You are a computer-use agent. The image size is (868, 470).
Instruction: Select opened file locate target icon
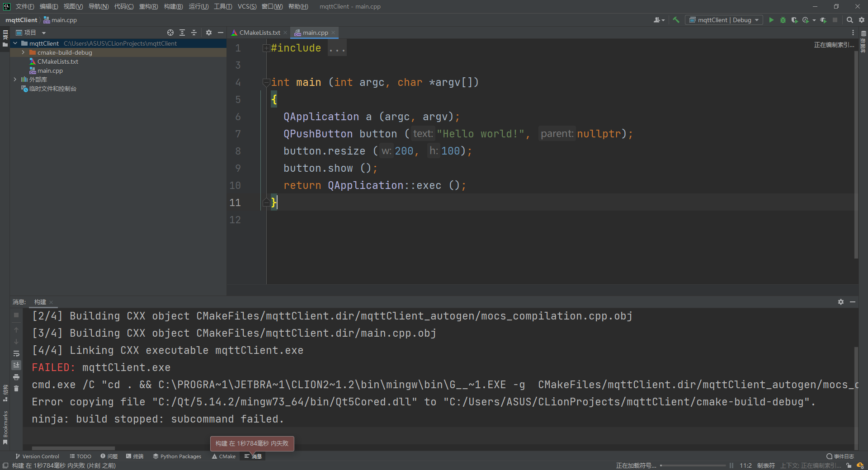click(170, 33)
